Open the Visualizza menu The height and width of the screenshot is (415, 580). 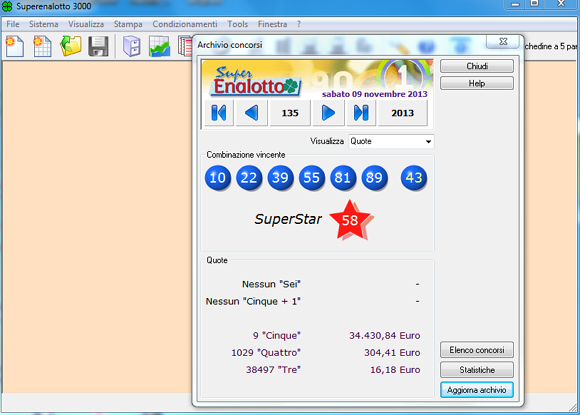click(86, 24)
